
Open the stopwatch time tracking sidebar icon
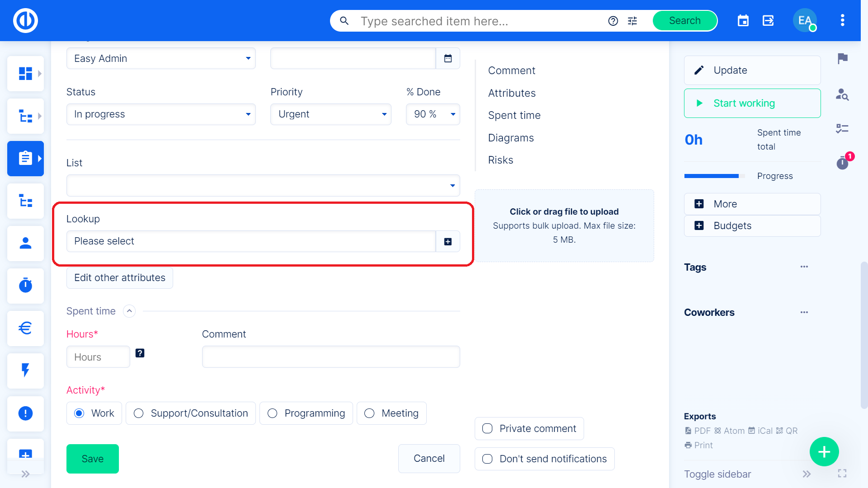[25, 286]
